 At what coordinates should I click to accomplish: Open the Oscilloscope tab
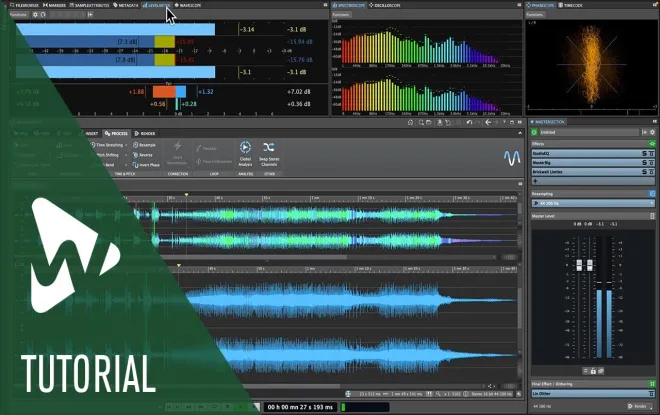[x=385, y=5]
